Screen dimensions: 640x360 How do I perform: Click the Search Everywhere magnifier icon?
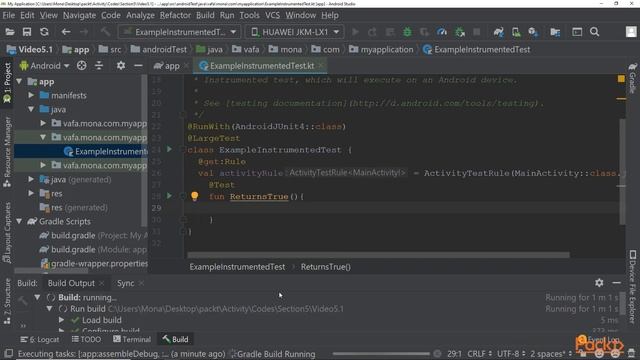[595, 32]
